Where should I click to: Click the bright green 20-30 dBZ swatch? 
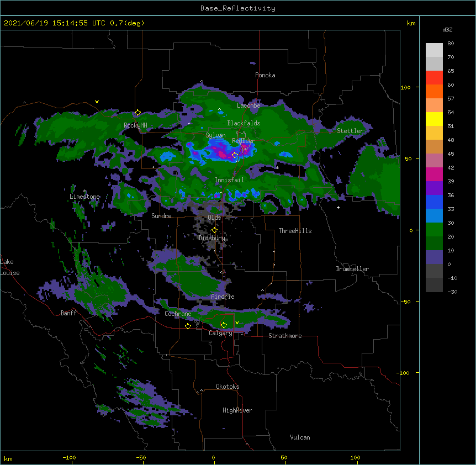click(x=434, y=230)
